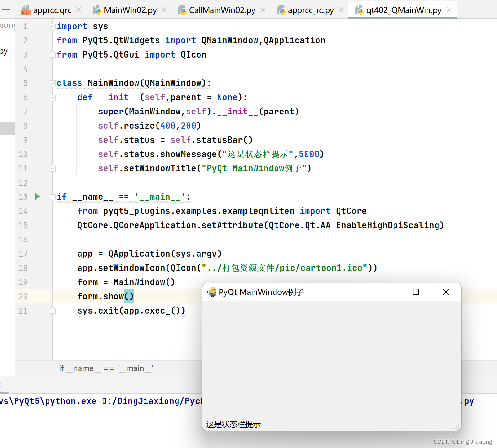Click the status bar message 这是状态栏提示
The width and height of the screenshot is (497, 448).
[x=233, y=424]
